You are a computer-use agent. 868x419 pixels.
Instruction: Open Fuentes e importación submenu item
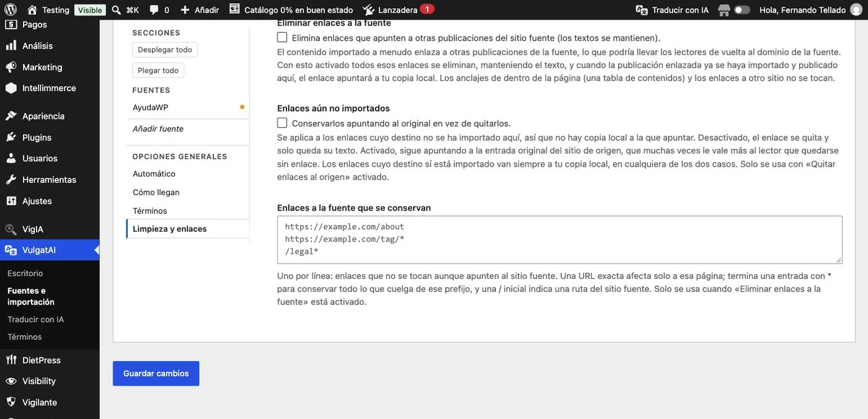click(x=31, y=296)
